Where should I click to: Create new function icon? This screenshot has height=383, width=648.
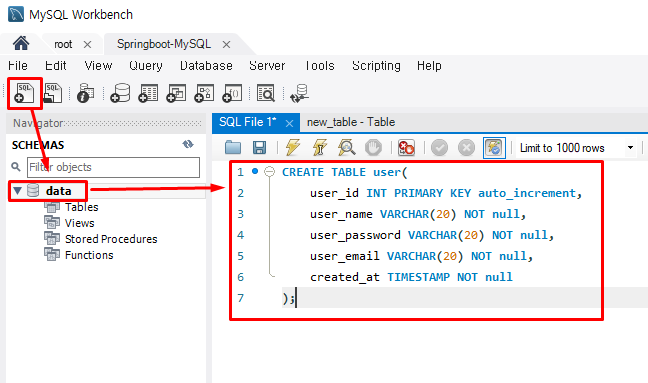[x=232, y=93]
